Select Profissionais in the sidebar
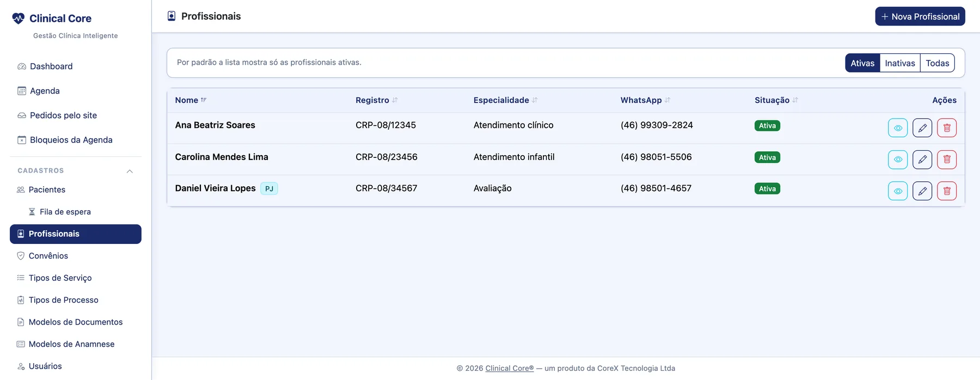 (x=76, y=234)
